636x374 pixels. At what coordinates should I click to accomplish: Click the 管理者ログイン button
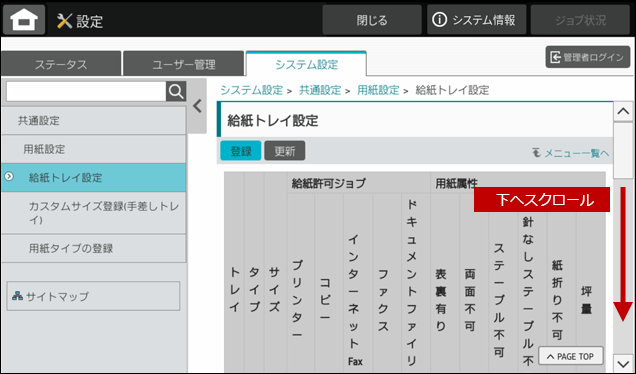[588, 57]
